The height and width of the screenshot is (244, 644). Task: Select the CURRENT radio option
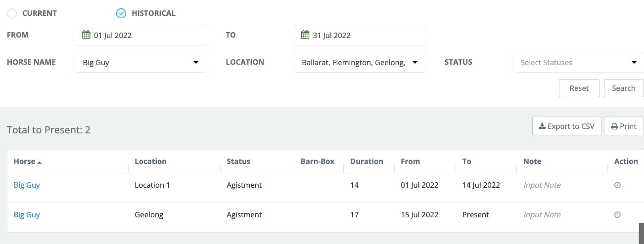click(12, 13)
